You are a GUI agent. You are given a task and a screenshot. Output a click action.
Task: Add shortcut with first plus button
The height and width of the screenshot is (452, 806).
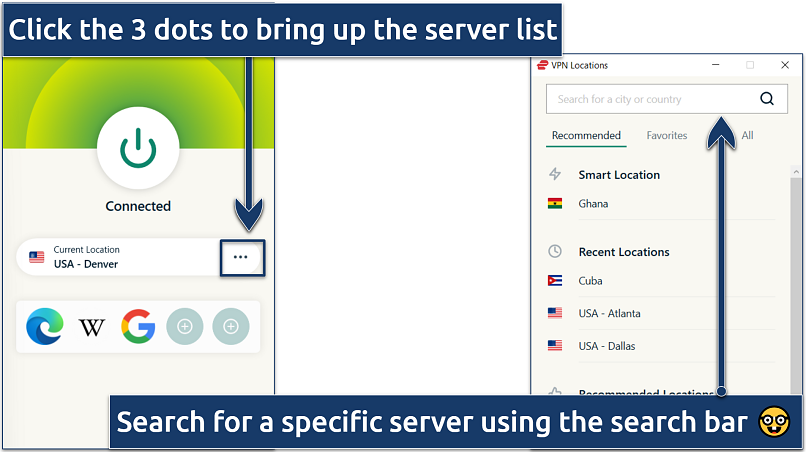(185, 326)
